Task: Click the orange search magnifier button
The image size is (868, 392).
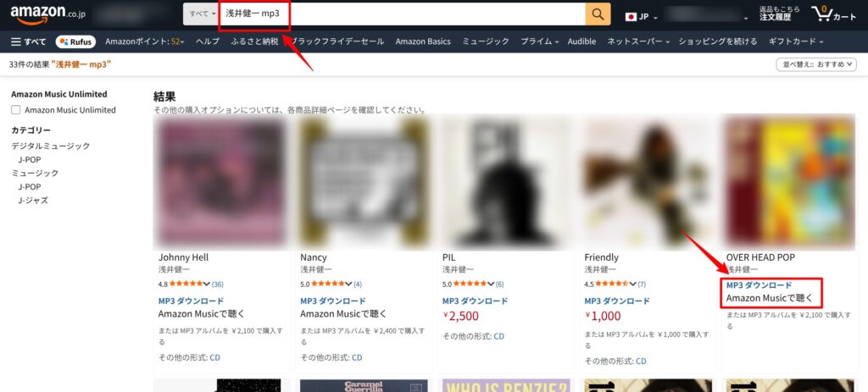Action: coord(598,14)
